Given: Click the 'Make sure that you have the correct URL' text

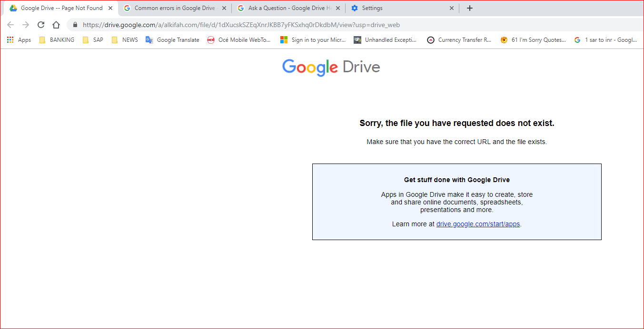Looking at the screenshot, I should (x=457, y=142).
